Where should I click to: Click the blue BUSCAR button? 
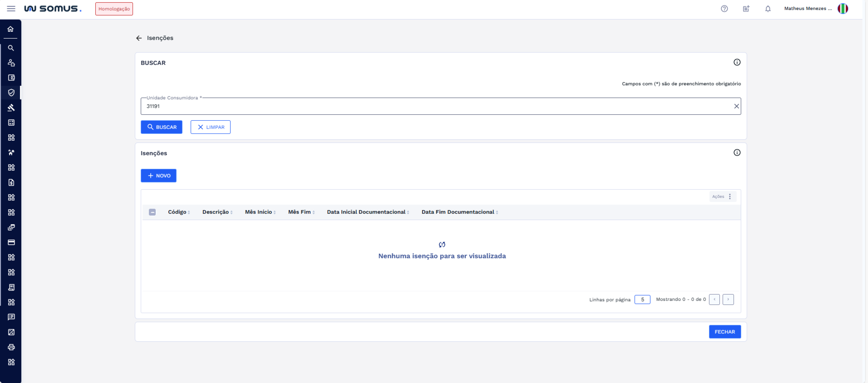pyautogui.click(x=161, y=127)
